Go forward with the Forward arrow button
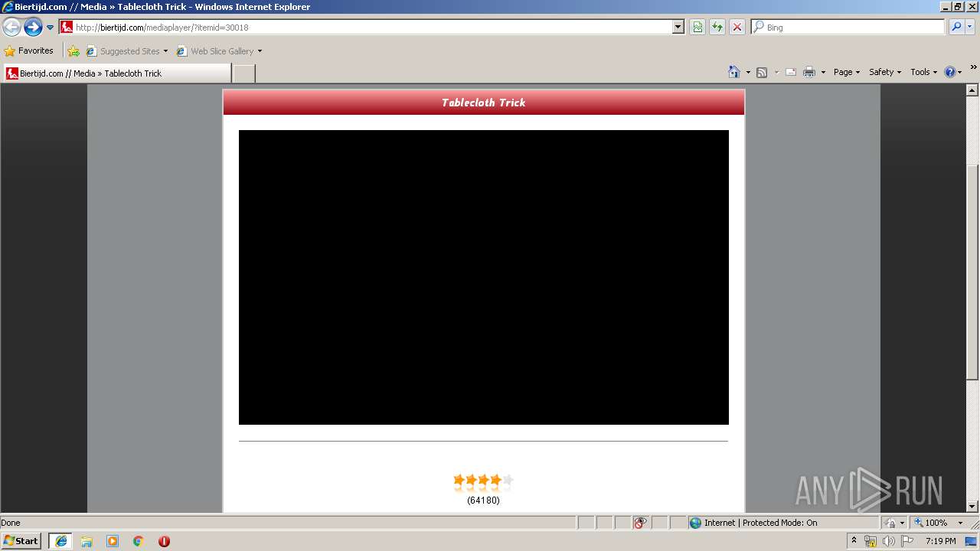The width and height of the screenshot is (980, 551). click(x=33, y=28)
